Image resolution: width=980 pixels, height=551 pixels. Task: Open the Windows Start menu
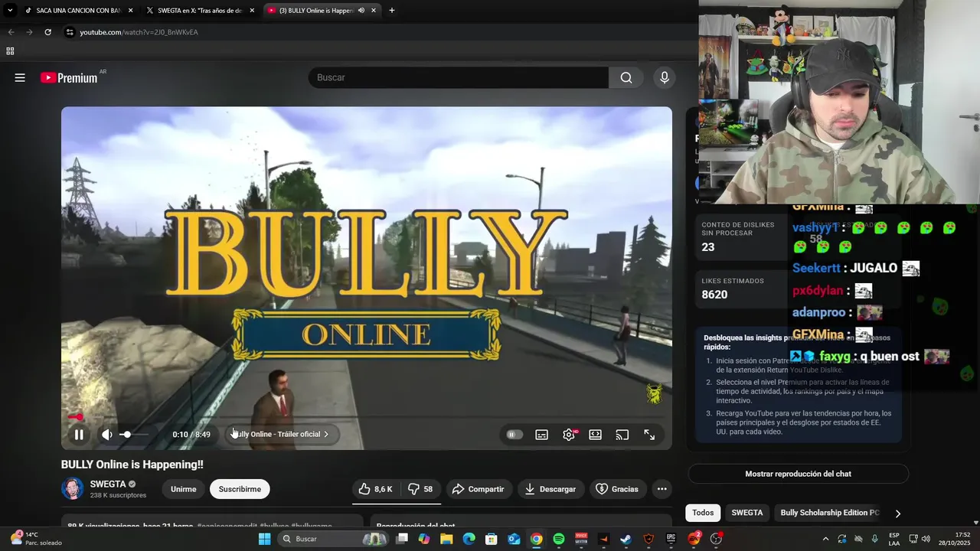[x=264, y=539]
